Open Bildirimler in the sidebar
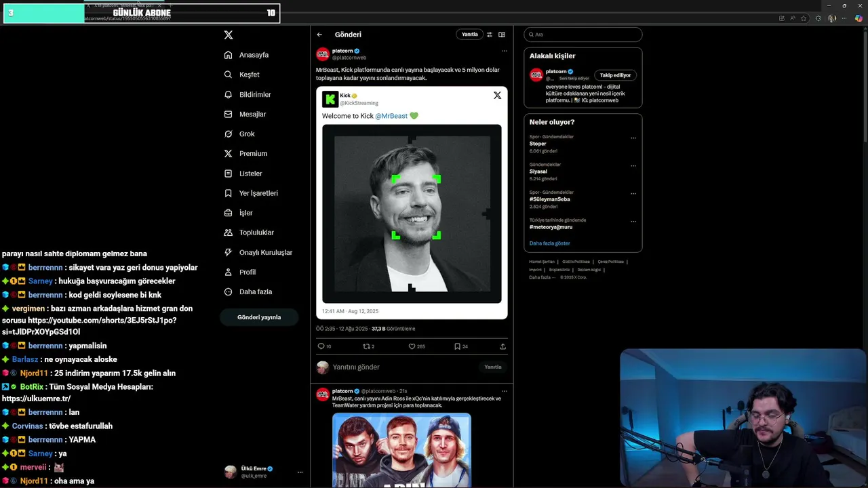Image resolution: width=868 pixels, height=488 pixels. (248, 94)
